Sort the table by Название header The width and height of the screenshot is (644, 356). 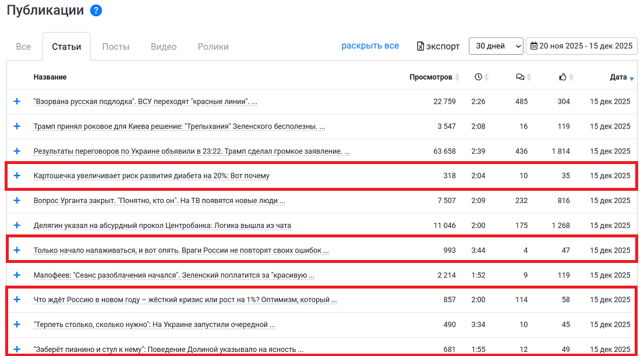tap(50, 77)
